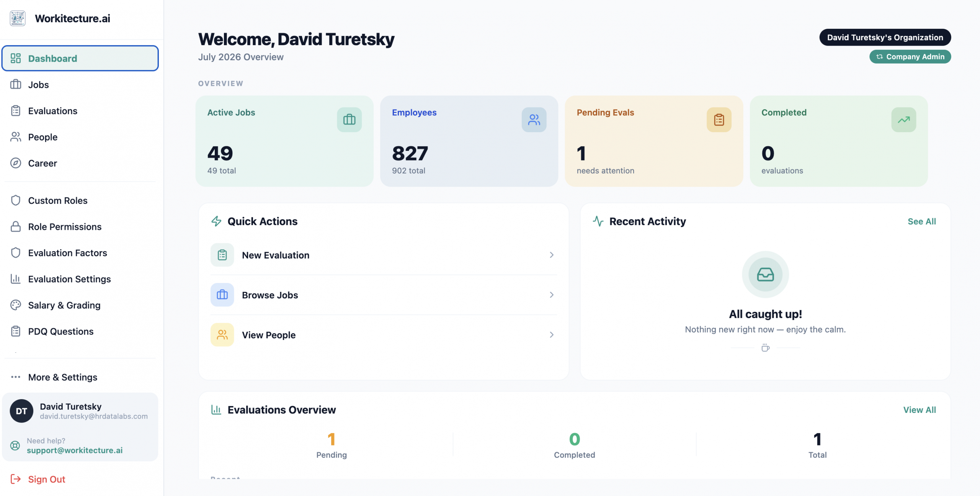
Task: Open David Turetsky's profile name
Action: [x=71, y=406]
